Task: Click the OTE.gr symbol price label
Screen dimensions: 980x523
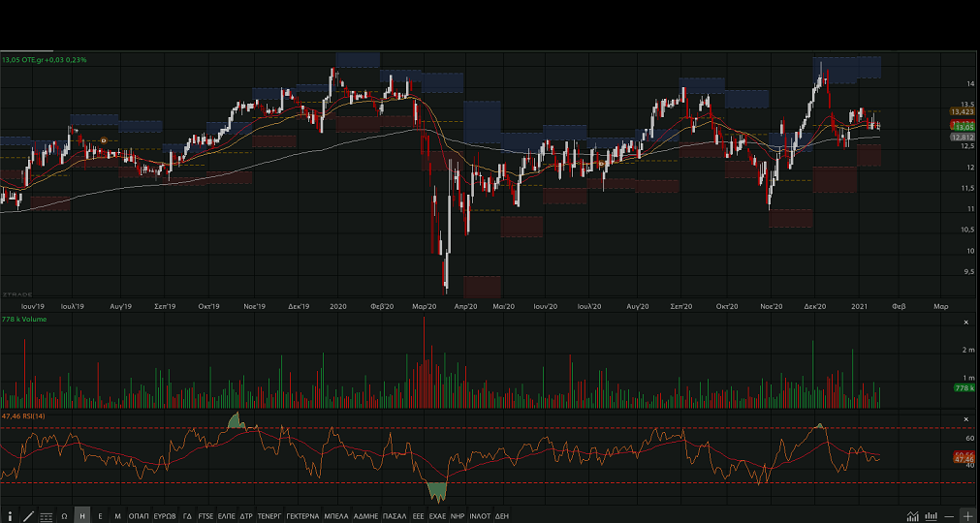Action: coord(45,60)
